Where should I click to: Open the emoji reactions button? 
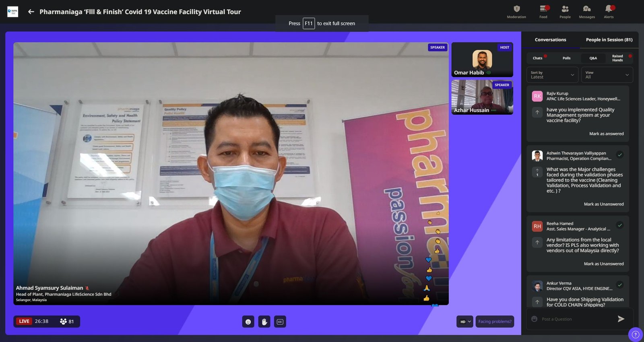pos(248,321)
